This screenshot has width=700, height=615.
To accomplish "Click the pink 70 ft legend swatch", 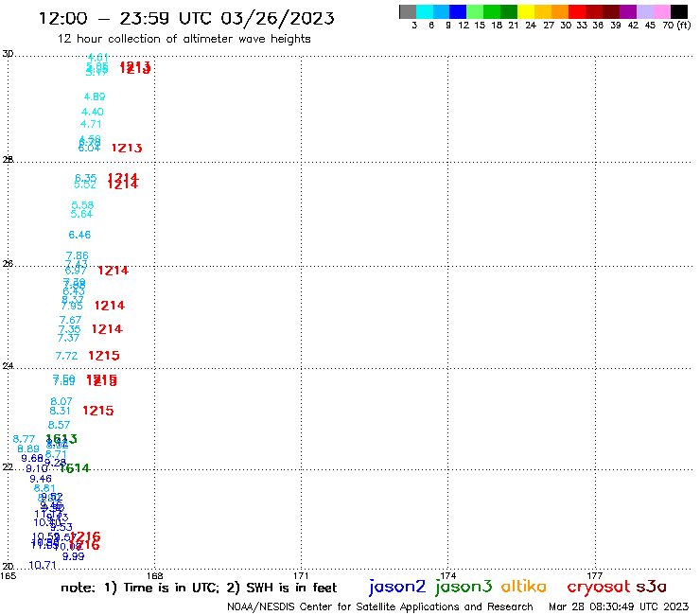I will point(662,11).
